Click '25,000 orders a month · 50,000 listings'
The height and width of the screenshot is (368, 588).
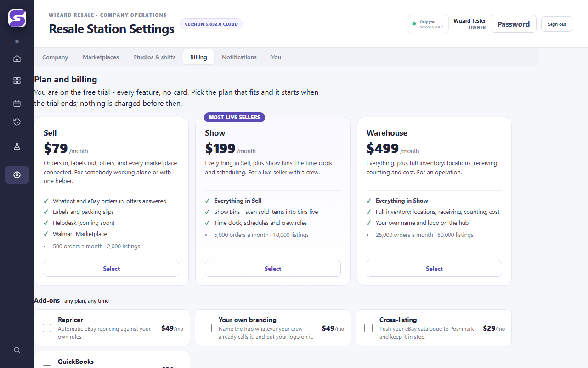pos(424,235)
